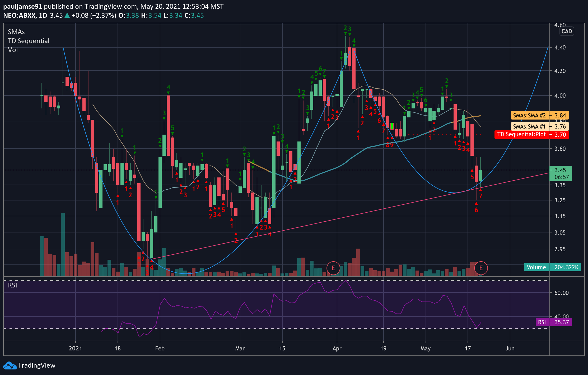Image resolution: width=588 pixels, height=375 pixels.
Task: Click the Jun label on time axis
Action: pyautogui.click(x=510, y=348)
